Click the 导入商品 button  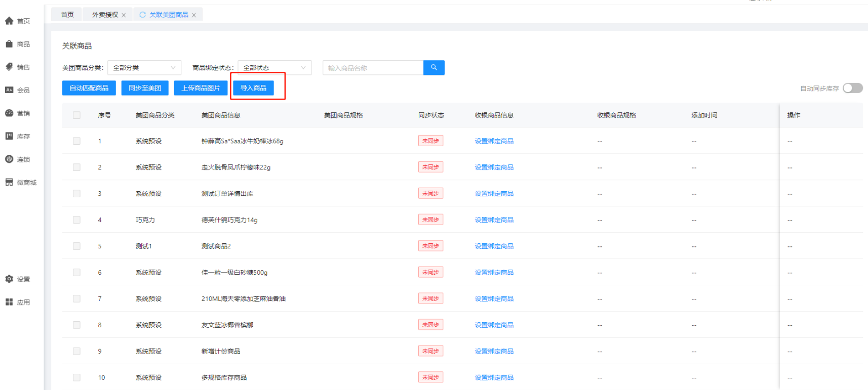click(x=253, y=88)
